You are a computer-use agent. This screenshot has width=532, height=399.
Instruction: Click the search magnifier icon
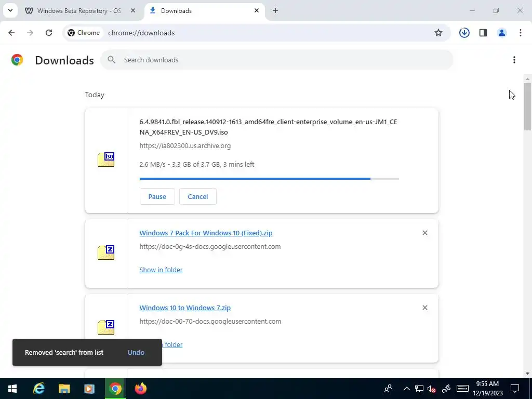[112, 60]
